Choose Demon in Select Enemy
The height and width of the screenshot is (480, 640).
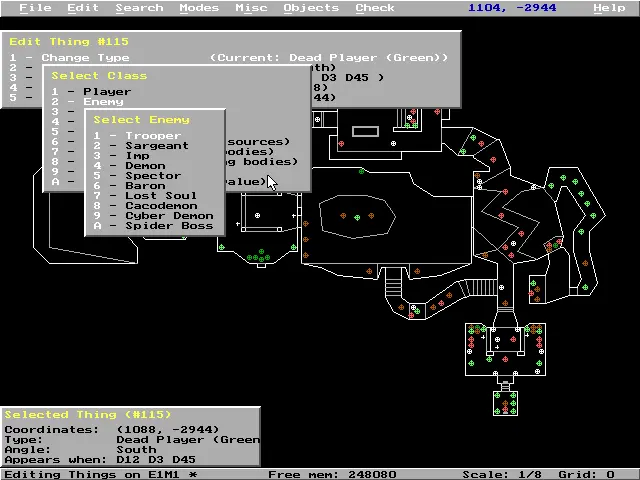(145, 166)
